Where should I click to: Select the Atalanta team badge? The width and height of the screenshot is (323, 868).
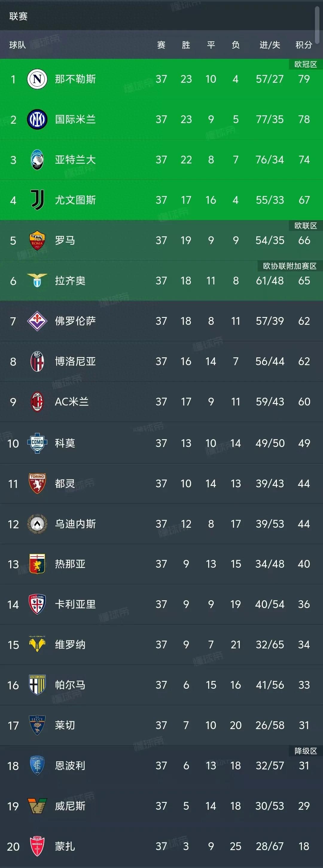pyautogui.click(x=37, y=160)
